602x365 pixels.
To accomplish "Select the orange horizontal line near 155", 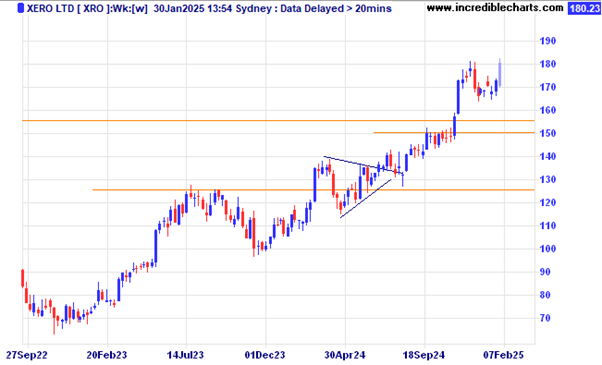I will [x=278, y=121].
